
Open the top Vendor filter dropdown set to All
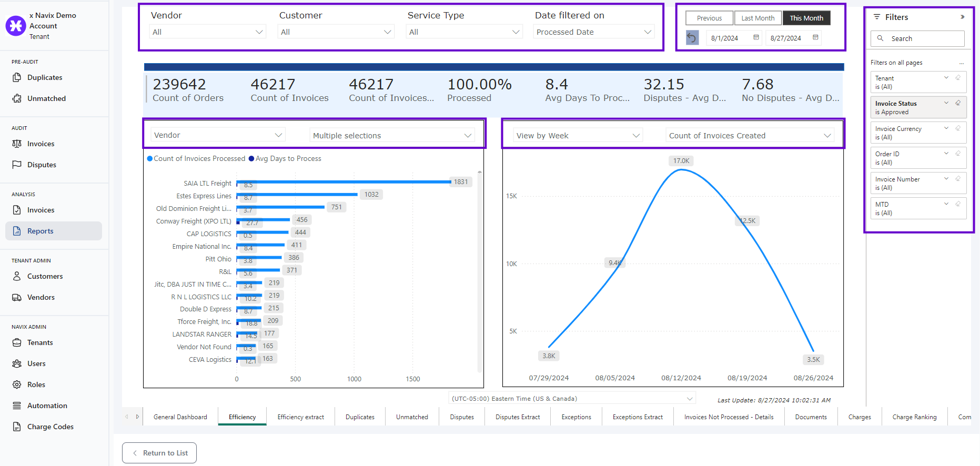[208, 32]
